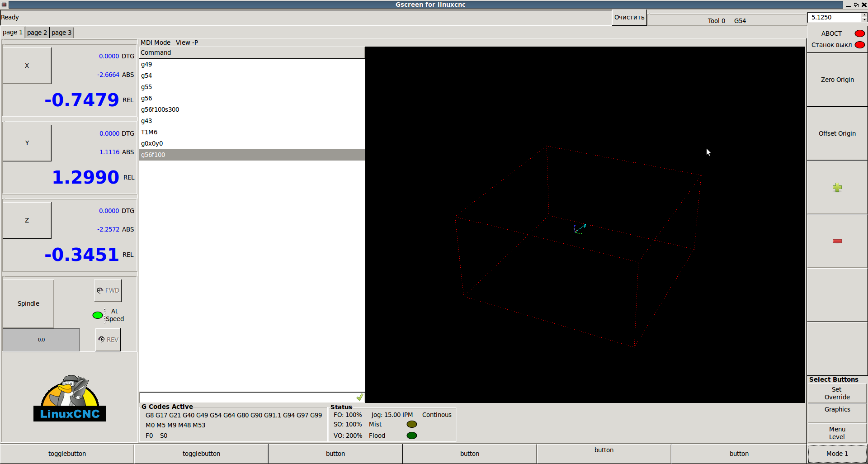
Task: Click the VO: 200% status text
Action: click(348, 436)
